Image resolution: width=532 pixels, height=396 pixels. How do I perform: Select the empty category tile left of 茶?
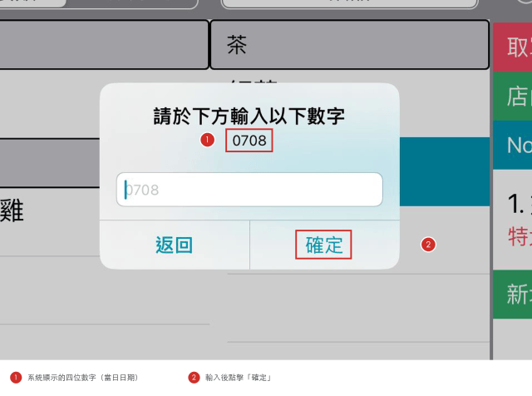(x=104, y=45)
